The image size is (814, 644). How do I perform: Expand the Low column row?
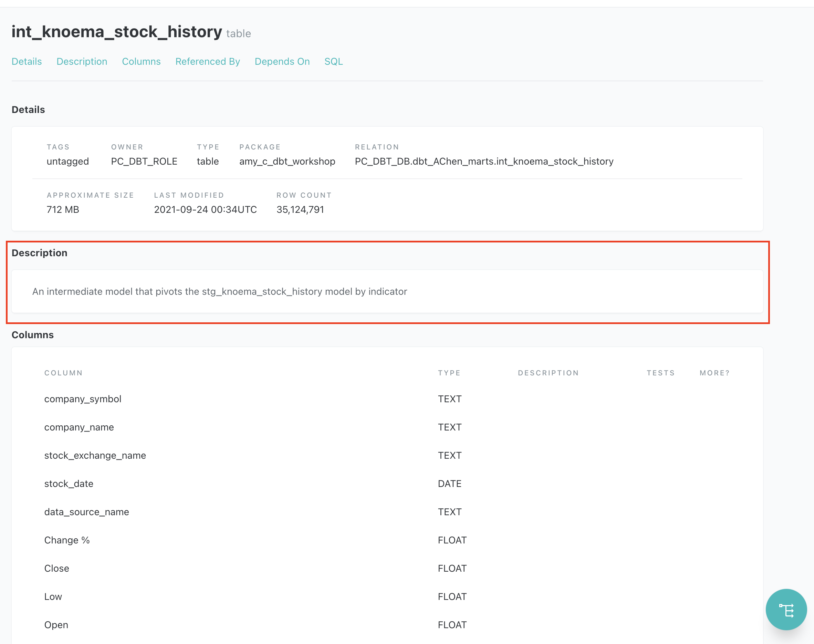pos(53,597)
